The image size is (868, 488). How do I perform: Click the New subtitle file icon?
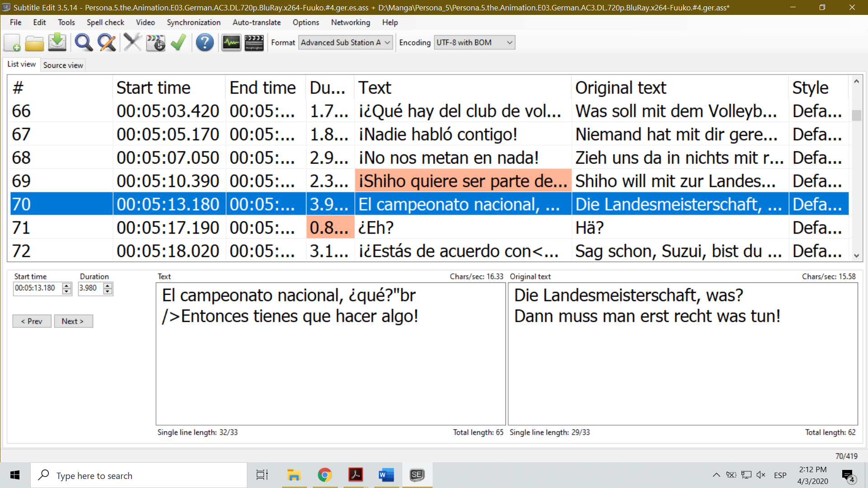coord(12,42)
